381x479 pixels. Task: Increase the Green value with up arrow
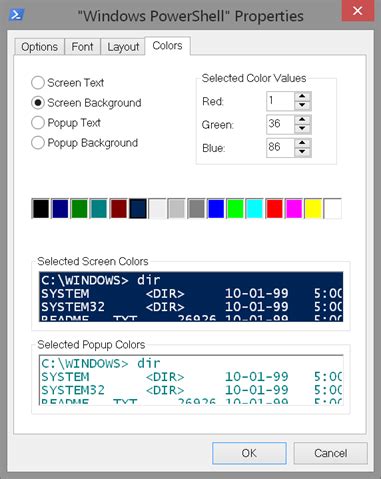[x=303, y=120]
